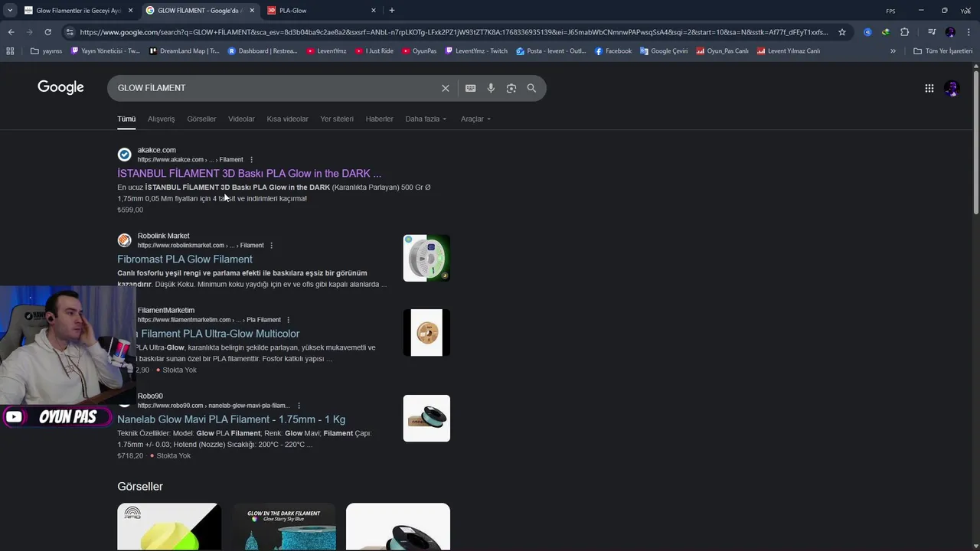Open tab search chevron at top left

pyautogui.click(x=10, y=11)
